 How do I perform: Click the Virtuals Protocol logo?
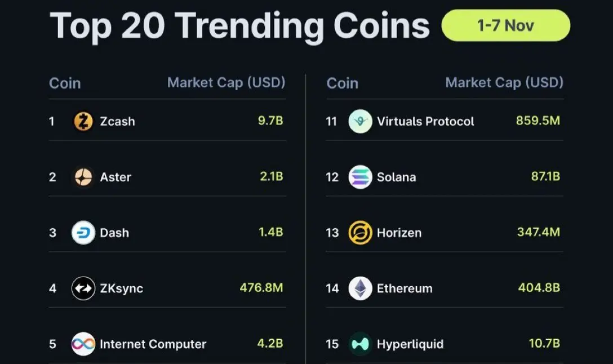point(360,121)
